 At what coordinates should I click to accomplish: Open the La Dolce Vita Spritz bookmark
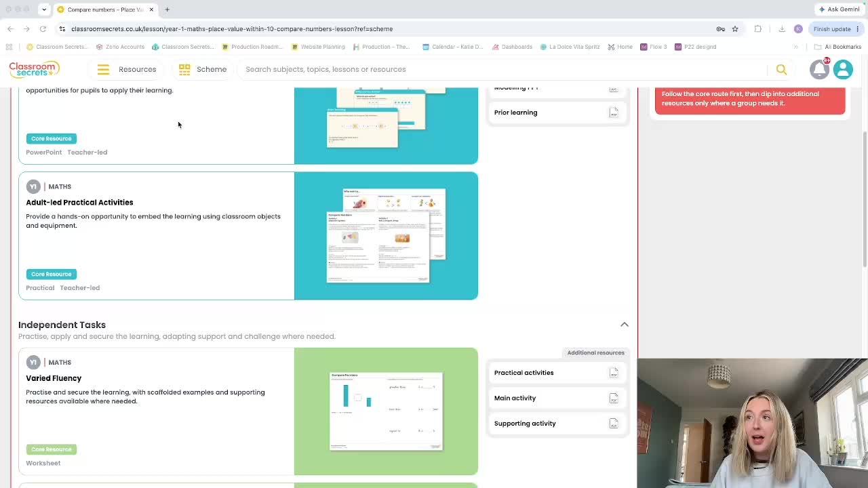570,47
